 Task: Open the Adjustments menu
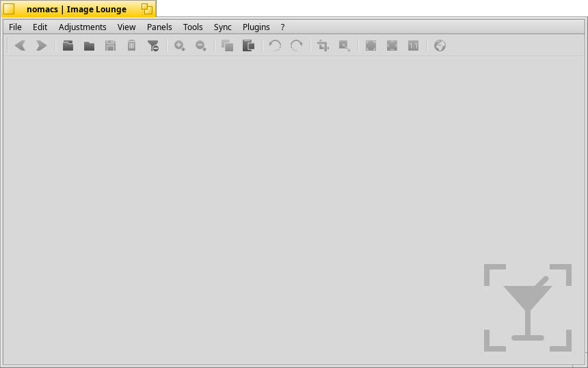[x=83, y=27]
